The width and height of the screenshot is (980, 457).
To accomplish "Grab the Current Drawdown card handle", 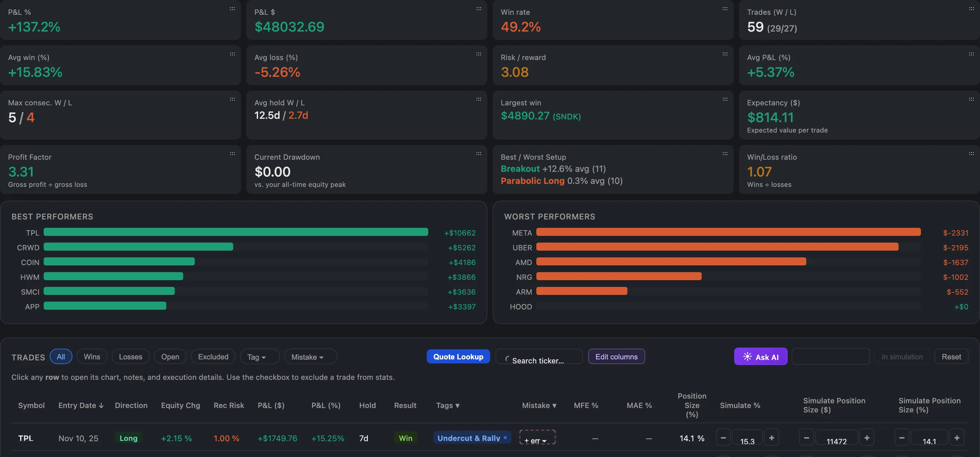I will point(479,154).
